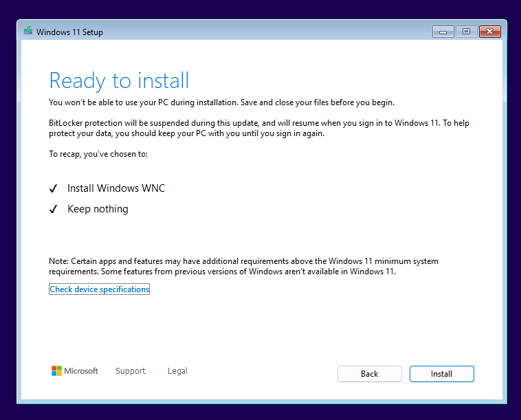Click the "You won't be able to use your PC" line
Screen dimensions: 521x420
[x=221, y=102]
